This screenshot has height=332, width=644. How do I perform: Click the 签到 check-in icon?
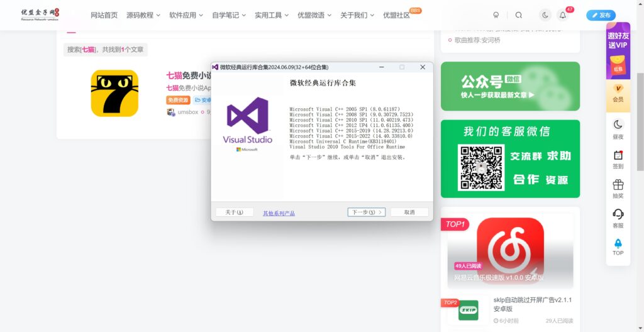tap(618, 160)
